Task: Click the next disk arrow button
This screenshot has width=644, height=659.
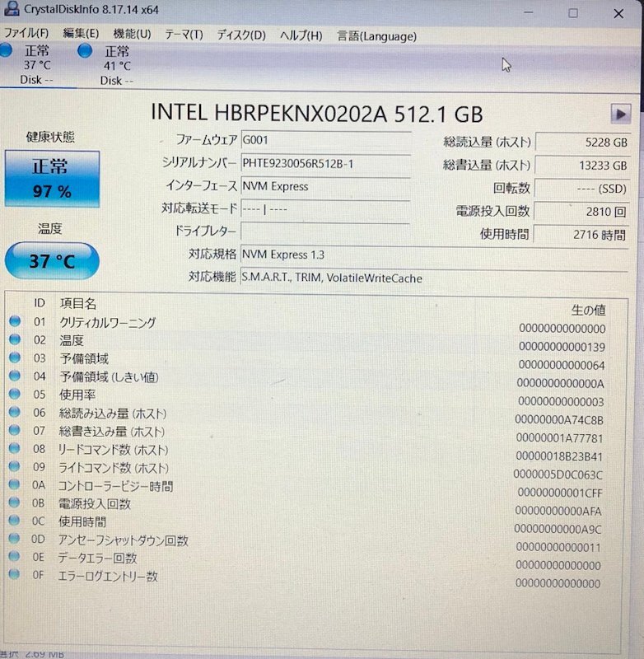Action: tap(620, 114)
